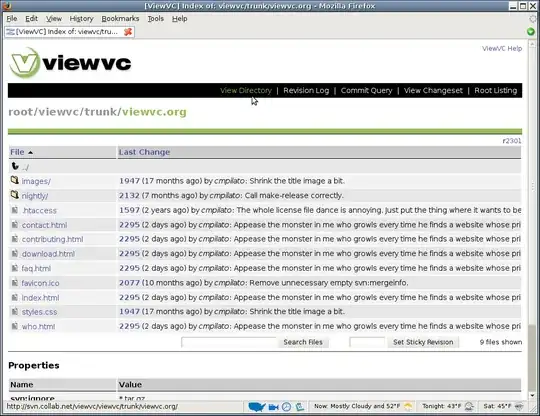
Task: Open the Bookmarks menu
Action: (x=120, y=19)
